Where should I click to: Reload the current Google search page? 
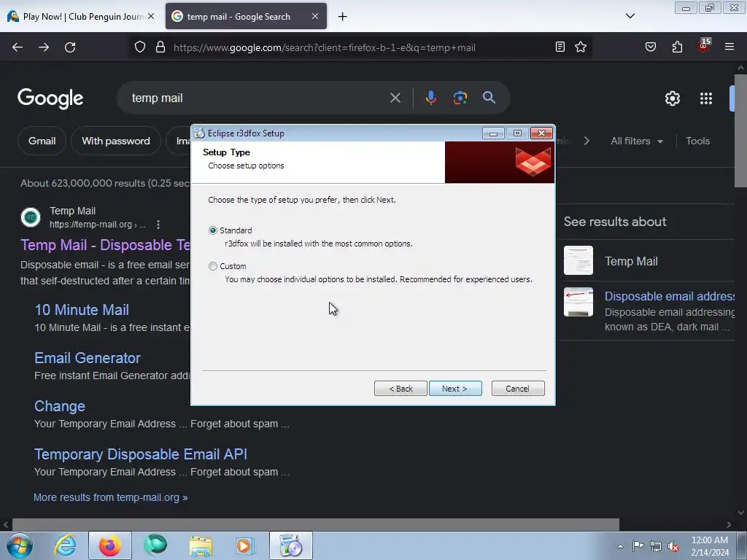tap(70, 47)
